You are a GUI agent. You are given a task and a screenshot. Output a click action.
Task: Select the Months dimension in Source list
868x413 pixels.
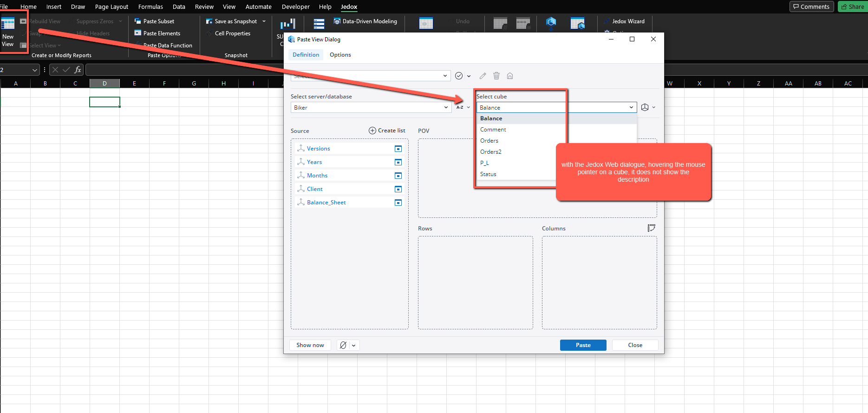pyautogui.click(x=317, y=176)
